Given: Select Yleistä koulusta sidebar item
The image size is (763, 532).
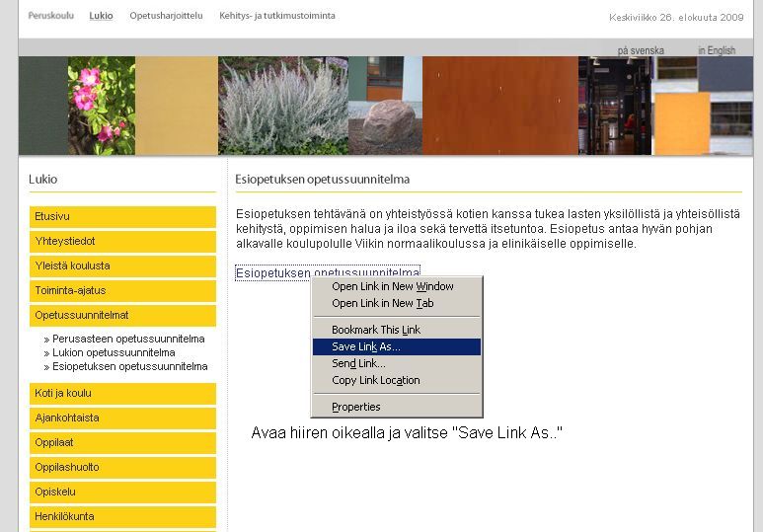Looking at the screenshot, I should click(x=122, y=266).
